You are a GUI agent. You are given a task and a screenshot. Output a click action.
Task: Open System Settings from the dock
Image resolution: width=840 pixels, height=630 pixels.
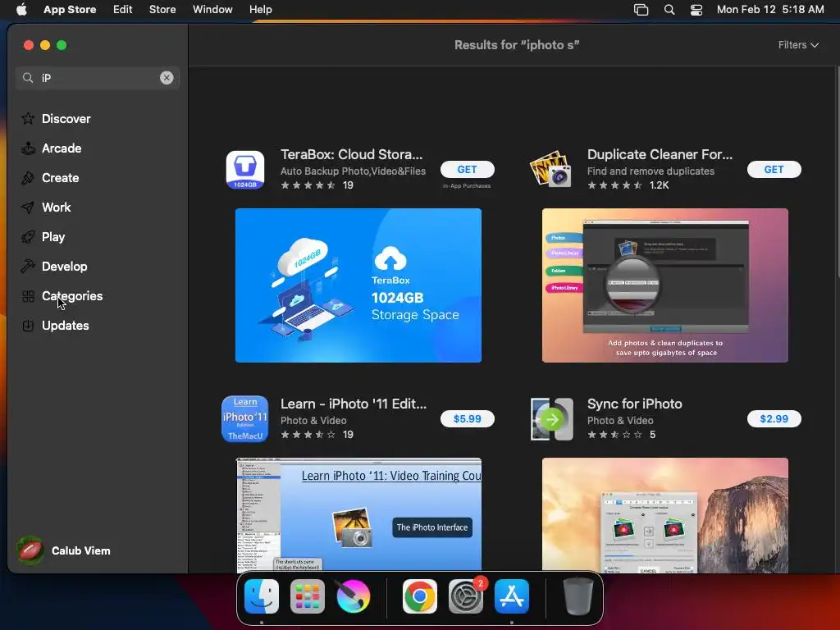click(x=466, y=596)
